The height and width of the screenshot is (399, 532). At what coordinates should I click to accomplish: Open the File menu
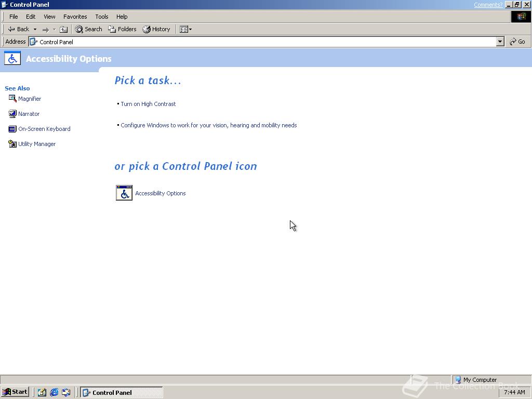14,17
